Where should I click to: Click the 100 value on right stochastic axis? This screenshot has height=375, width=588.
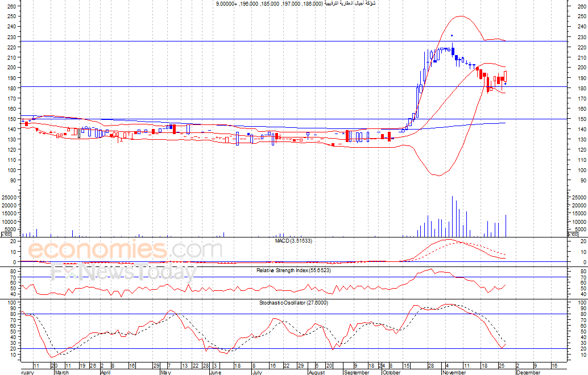point(582,302)
